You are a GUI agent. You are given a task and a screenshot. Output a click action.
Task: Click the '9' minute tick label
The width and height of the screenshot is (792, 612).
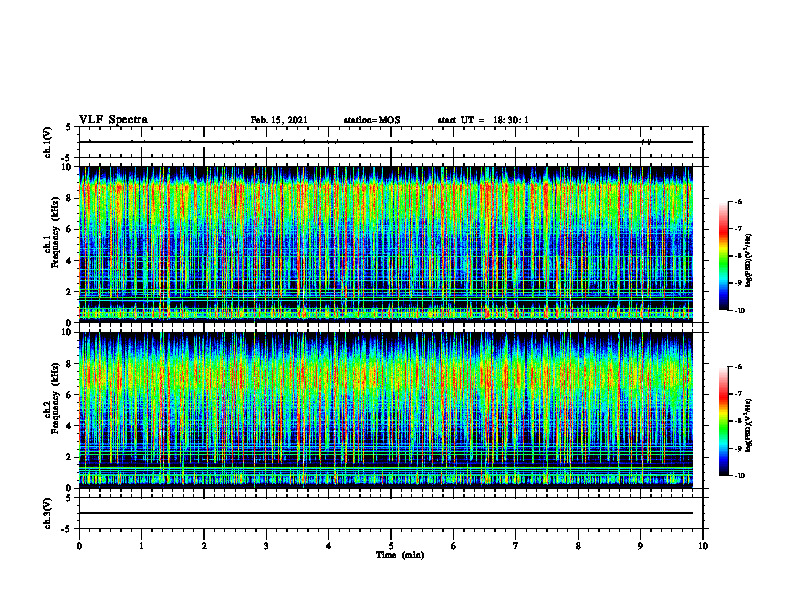click(640, 546)
